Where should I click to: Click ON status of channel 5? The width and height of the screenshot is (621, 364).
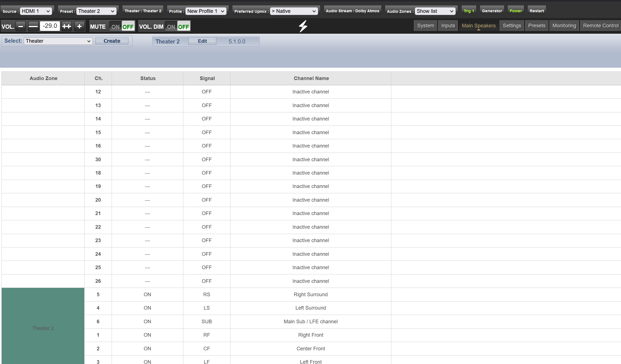point(147,295)
